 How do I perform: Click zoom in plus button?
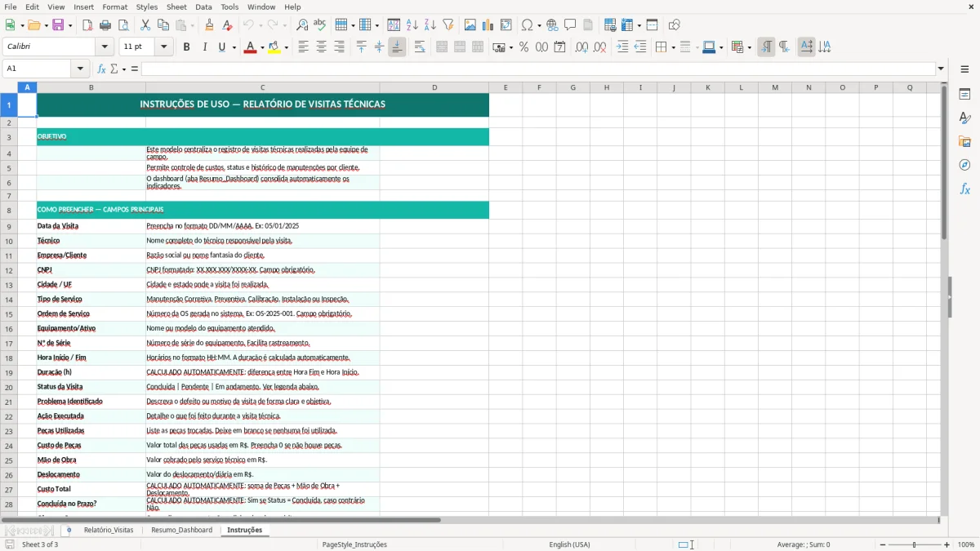coord(947,544)
